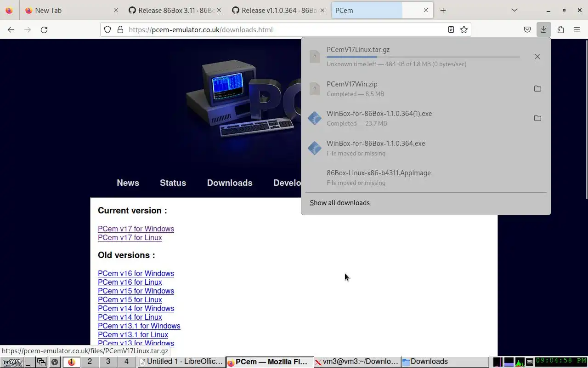Click the taskbar clock
The width and height of the screenshot is (588, 368).
pos(561,362)
